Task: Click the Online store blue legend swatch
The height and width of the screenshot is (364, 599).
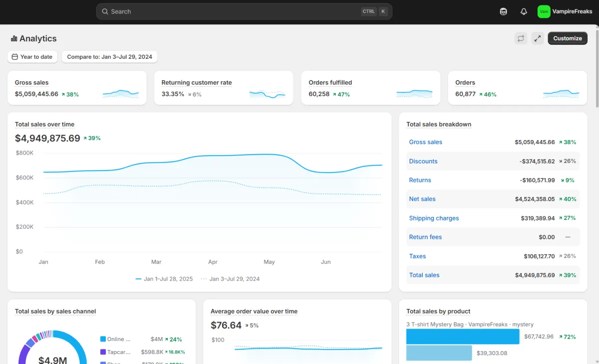Action: (103, 339)
